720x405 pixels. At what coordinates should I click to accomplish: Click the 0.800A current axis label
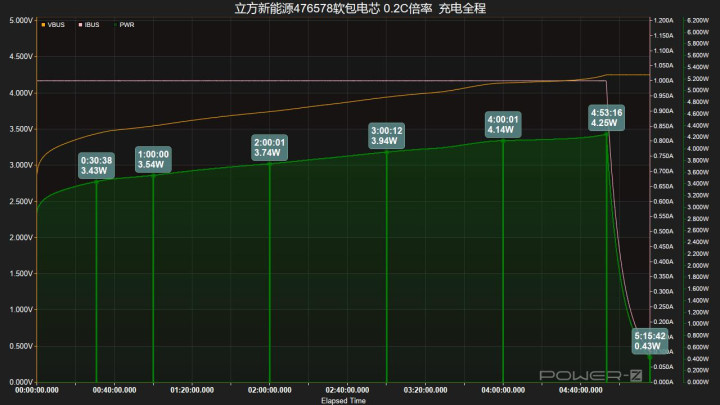coord(663,141)
